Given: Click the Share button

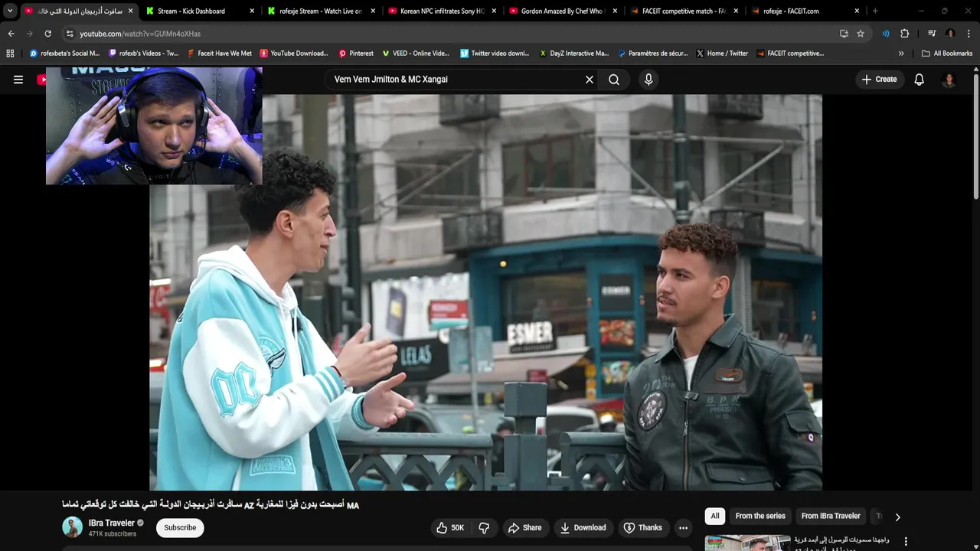Looking at the screenshot, I should tap(524, 528).
